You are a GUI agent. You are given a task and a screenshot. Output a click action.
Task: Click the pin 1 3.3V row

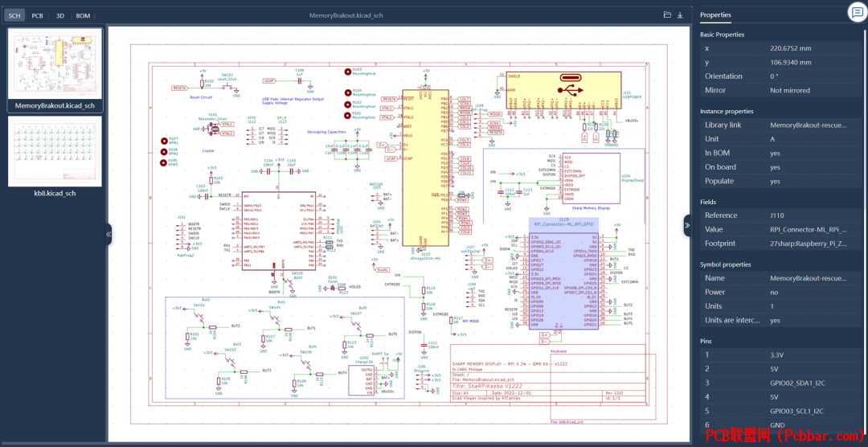click(780, 355)
